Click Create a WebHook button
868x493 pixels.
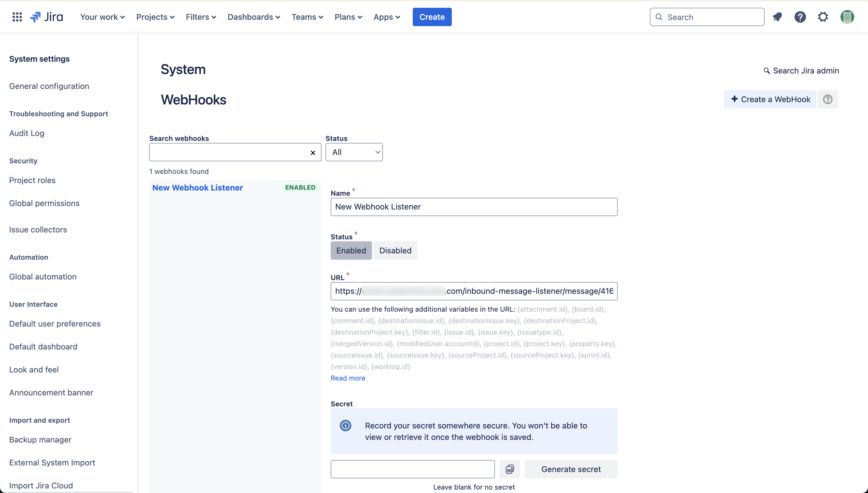[770, 99]
